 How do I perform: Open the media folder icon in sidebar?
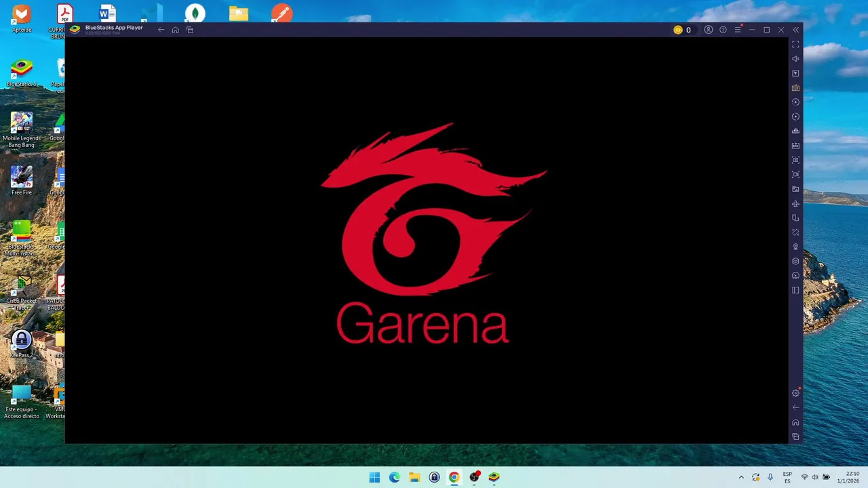coord(795,189)
